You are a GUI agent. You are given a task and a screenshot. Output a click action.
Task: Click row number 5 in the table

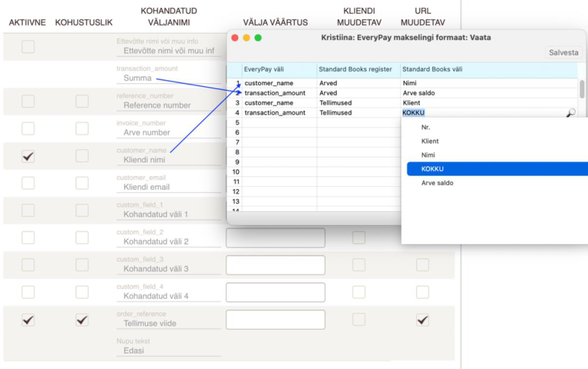coord(237,123)
